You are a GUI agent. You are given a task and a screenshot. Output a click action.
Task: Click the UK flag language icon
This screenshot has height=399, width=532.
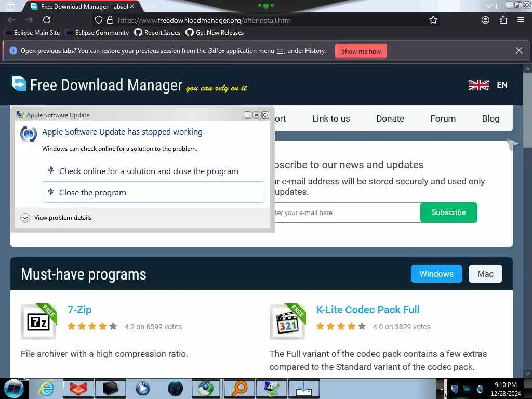pyautogui.click(x=478, y=85)
